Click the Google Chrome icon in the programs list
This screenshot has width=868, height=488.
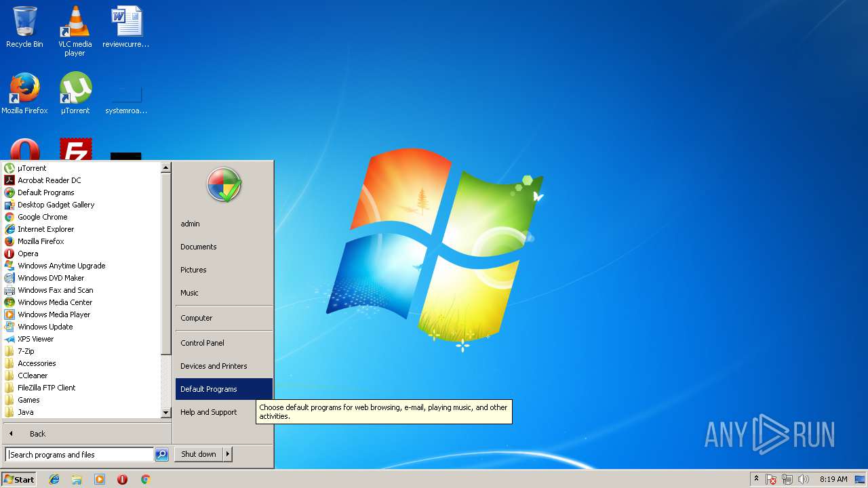pyautogui.click(x=9, y=217)
